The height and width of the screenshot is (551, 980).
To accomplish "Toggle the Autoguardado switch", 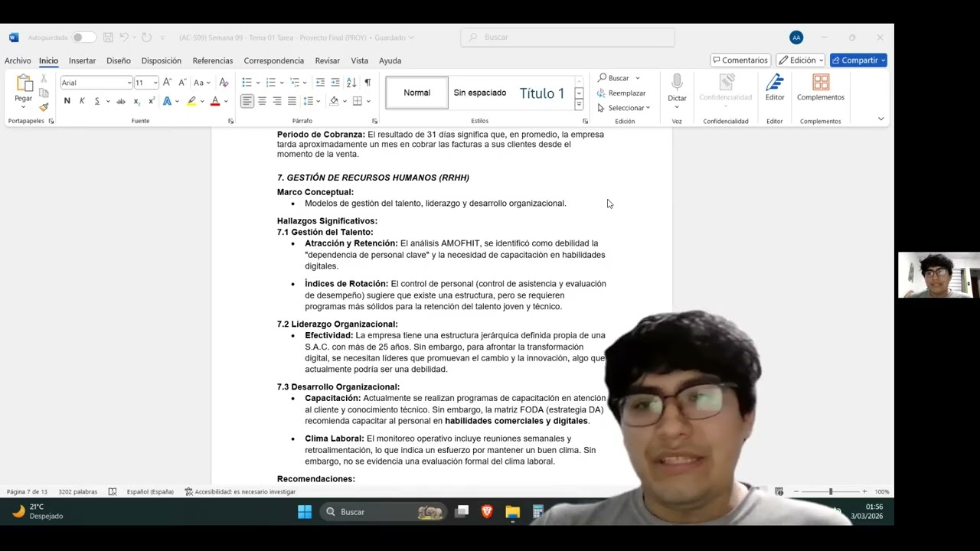I will coord(83,37).
